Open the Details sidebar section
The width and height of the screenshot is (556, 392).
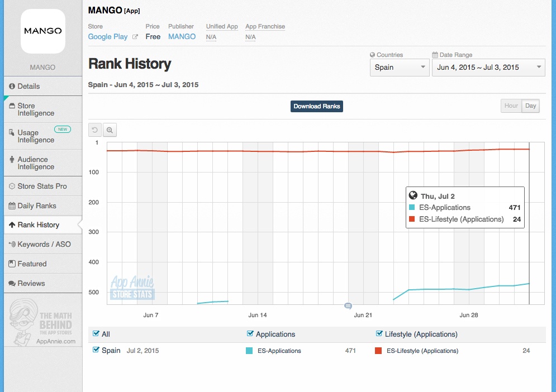[x=43, y=86]
